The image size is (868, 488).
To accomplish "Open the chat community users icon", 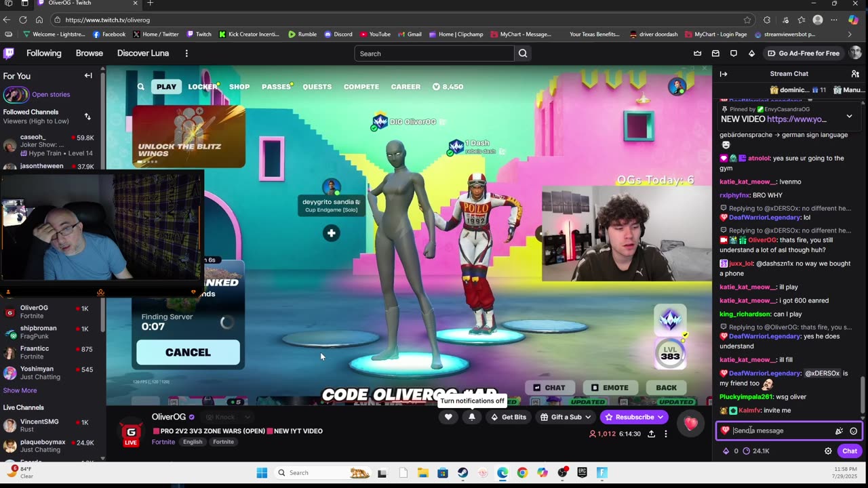I will click(x=855, y=74).
